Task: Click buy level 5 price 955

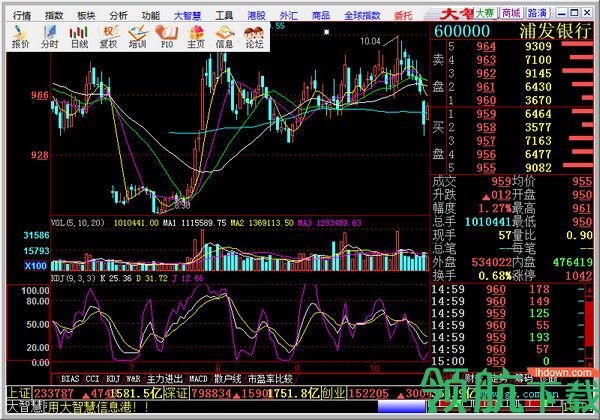Action: [x=486, y=168]
